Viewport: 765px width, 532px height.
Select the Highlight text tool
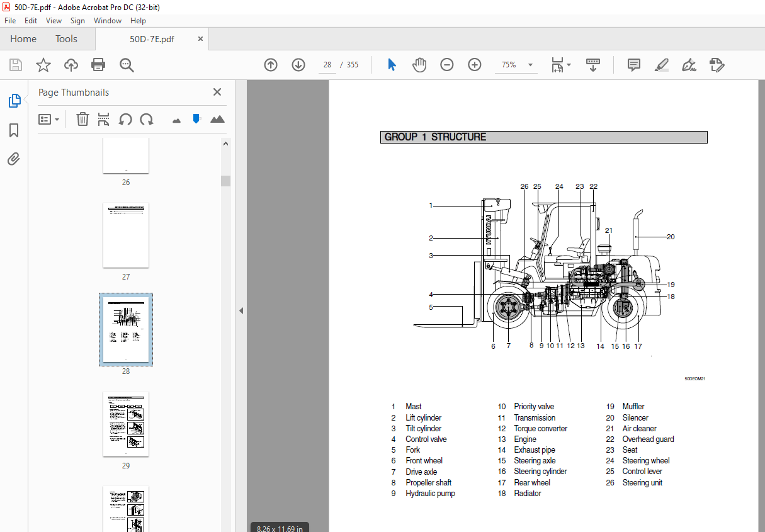[661, 65]
